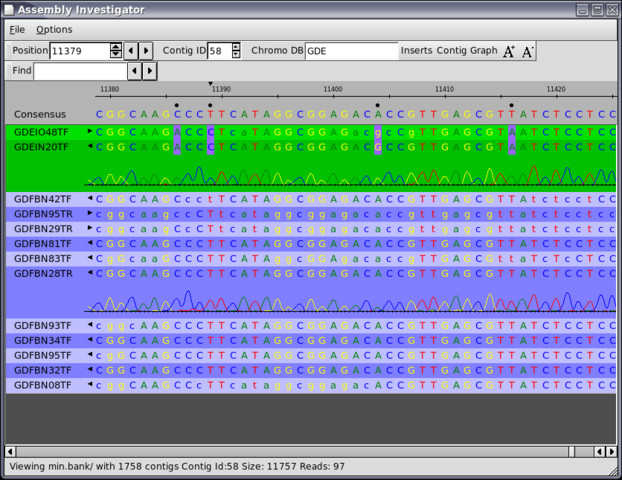Click the horizontal scrollbar right arrow

(x=610, y=450)
